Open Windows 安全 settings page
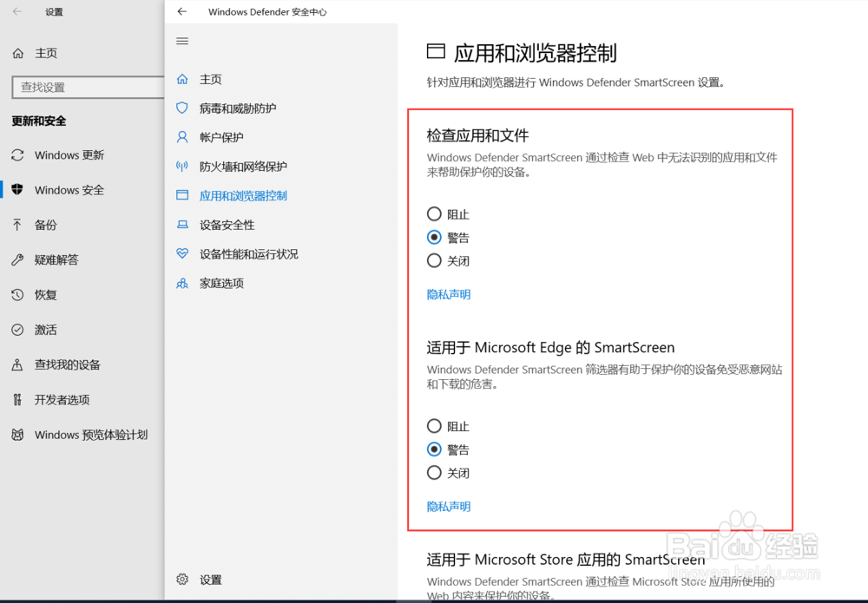The width and height of the screenshot is (868, 603). coord(69,190)
